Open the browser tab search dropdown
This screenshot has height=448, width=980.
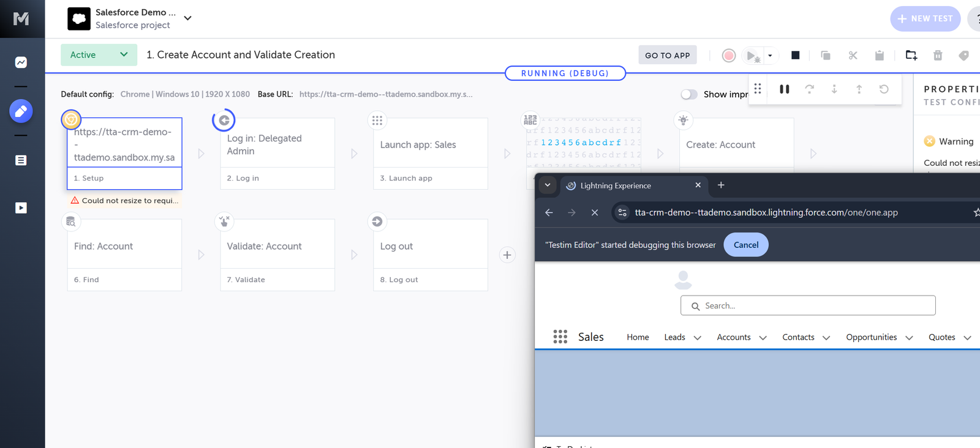(x=548, y=185)
